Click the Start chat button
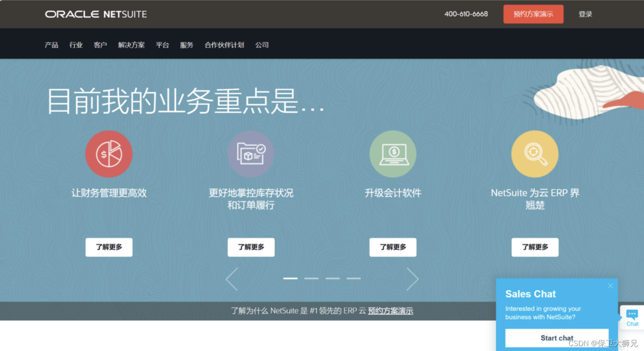This screenshot has height=351, width=644. tap(557, 338)
